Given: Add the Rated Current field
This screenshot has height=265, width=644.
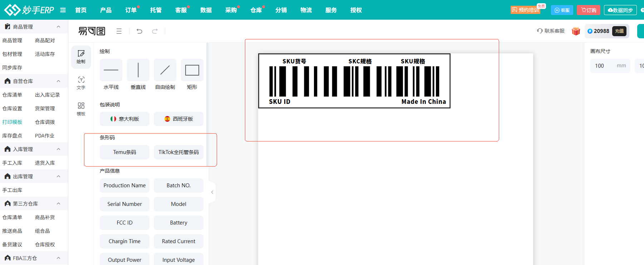Looking at the screenshot, I should [x=178, y=241].
